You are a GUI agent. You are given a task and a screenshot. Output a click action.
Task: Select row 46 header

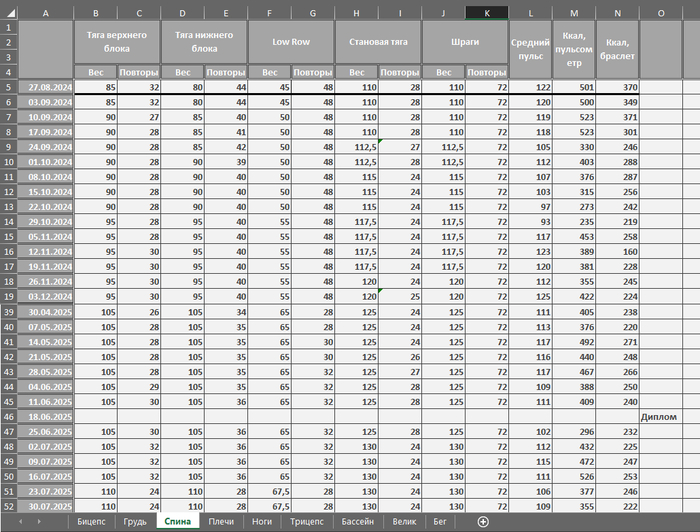(9, 417)
